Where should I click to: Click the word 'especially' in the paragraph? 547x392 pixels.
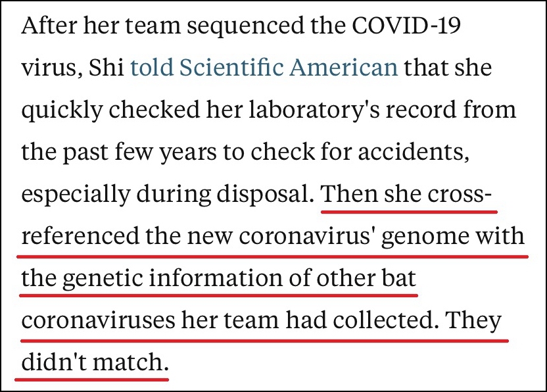76,194
